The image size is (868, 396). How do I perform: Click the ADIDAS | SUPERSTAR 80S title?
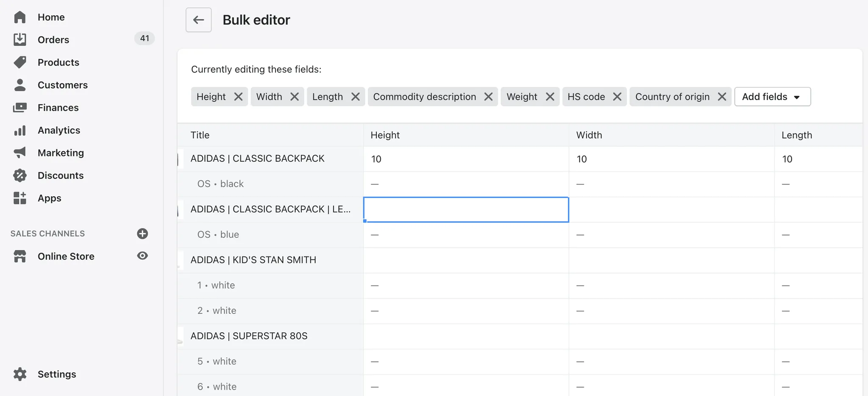coord(249,336)
